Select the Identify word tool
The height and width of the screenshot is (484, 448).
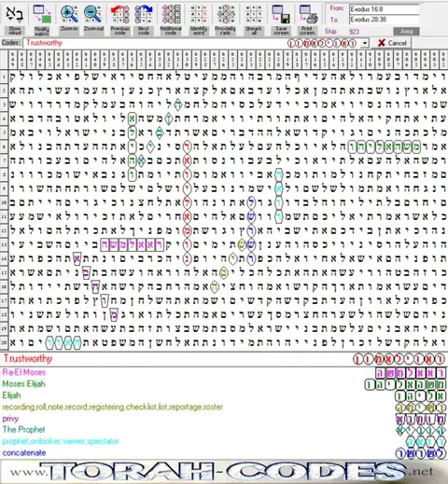[199, 14]
